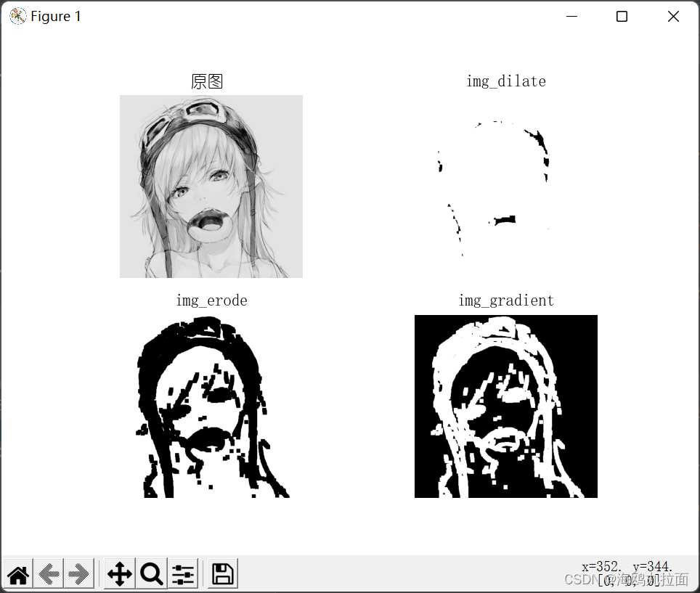Select the img_dilate subplot image

(x=506, y=187)
